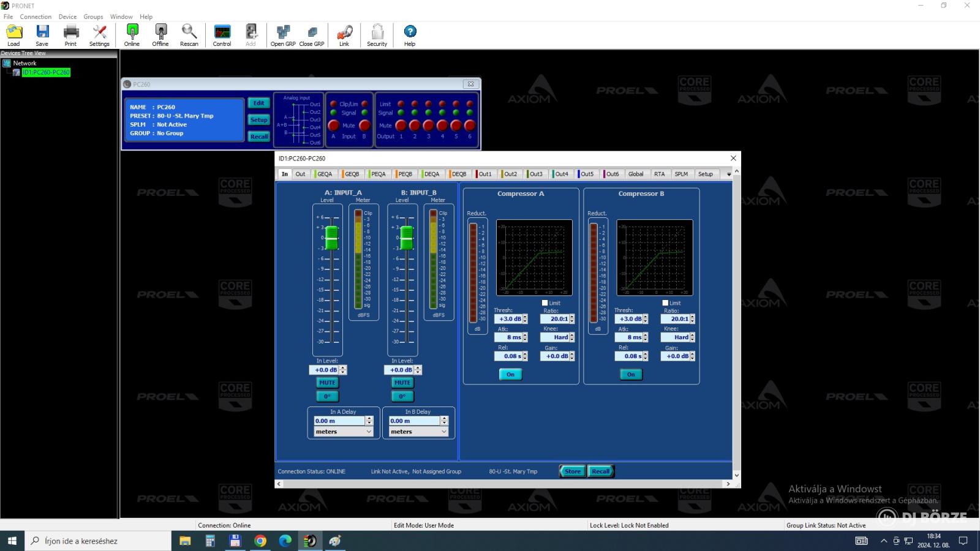Open the Control panel icon

tap(222, 32)
